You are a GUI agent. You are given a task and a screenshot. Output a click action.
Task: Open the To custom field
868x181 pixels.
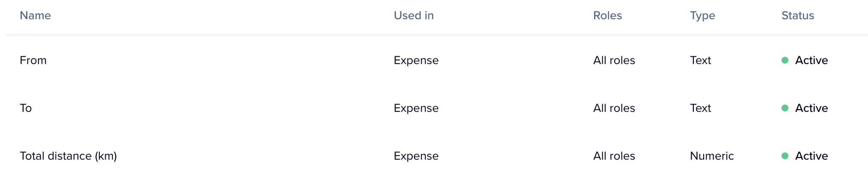pyautogui.click(x=26, y=108)
